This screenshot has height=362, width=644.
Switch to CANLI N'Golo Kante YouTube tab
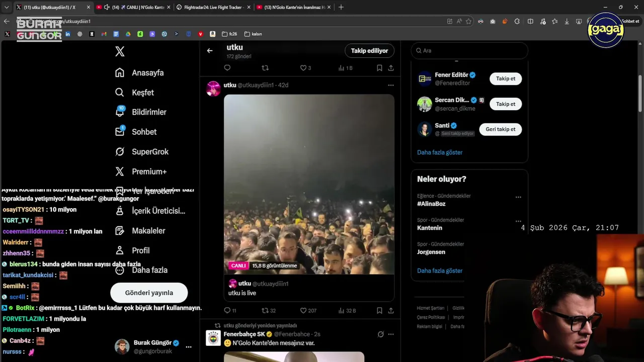click(x=133, y=7)
